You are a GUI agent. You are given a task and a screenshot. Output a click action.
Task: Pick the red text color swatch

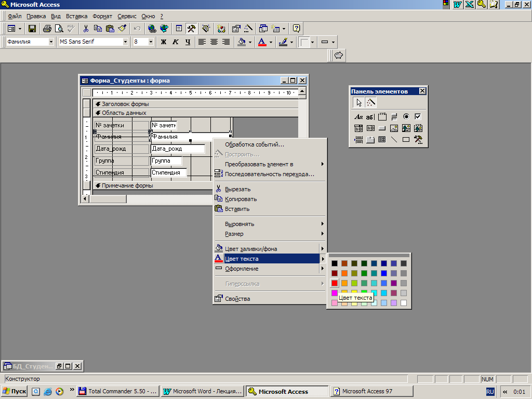point(335,283)
